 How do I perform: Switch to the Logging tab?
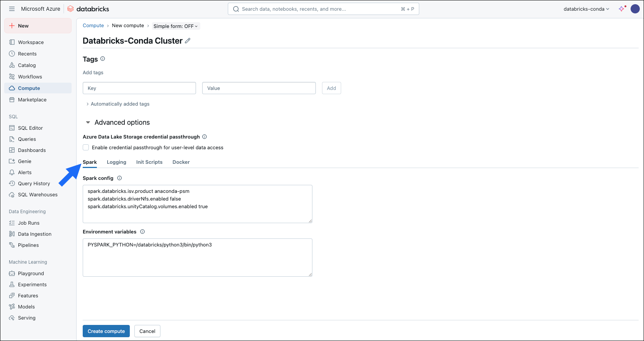tap(116, 162)
